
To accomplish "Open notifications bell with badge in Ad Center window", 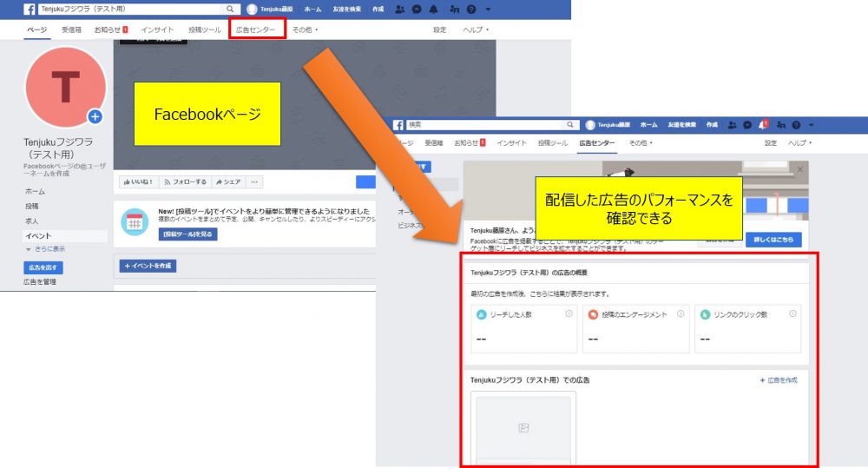I will [763, 125].
